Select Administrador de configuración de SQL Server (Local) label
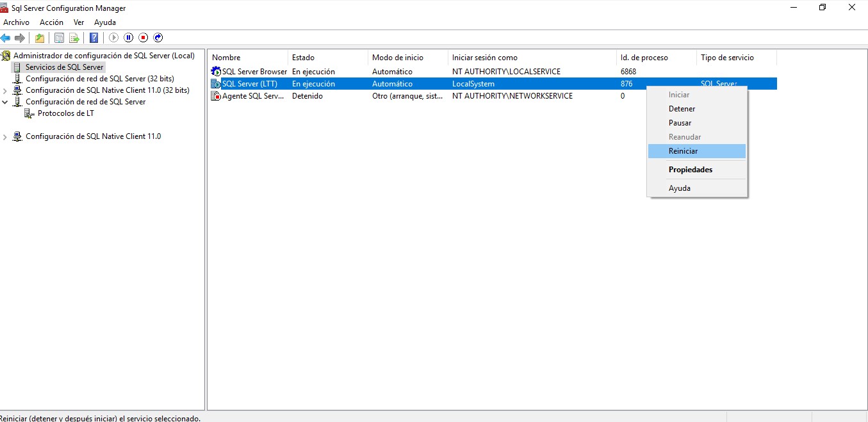Viewport: 868px width, 422px height. click(104, 56)
